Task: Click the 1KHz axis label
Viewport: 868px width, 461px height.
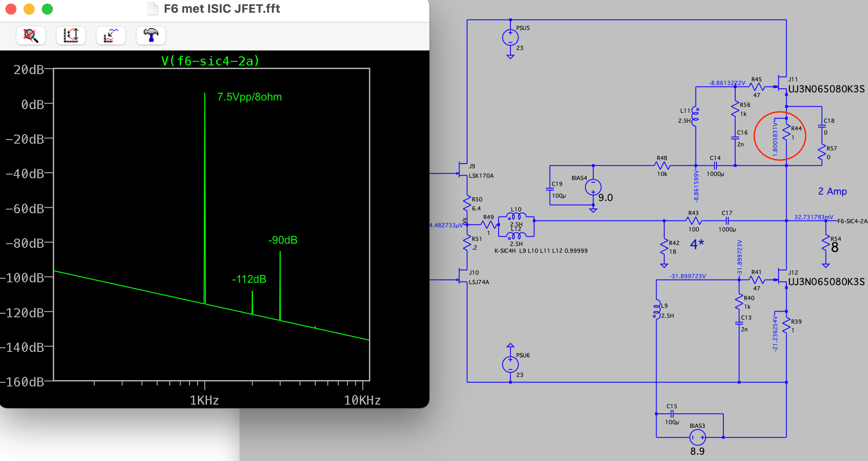Action: (204, 400)
